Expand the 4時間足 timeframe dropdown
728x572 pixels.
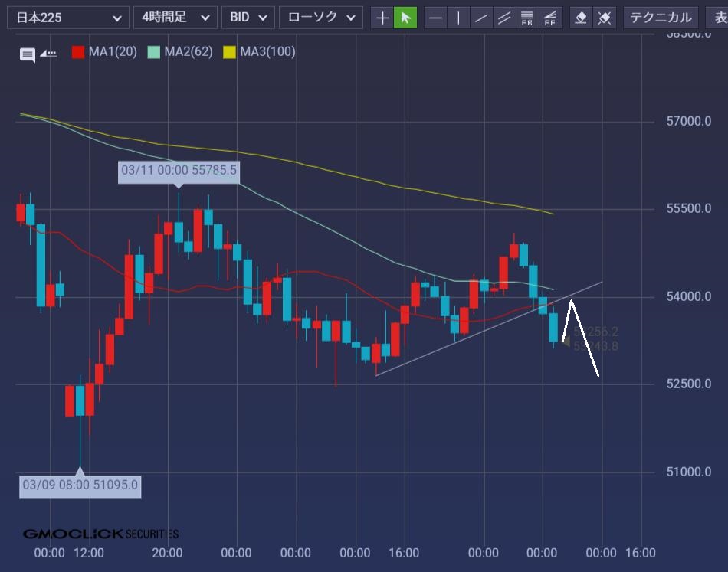click(x=175, y=17)
